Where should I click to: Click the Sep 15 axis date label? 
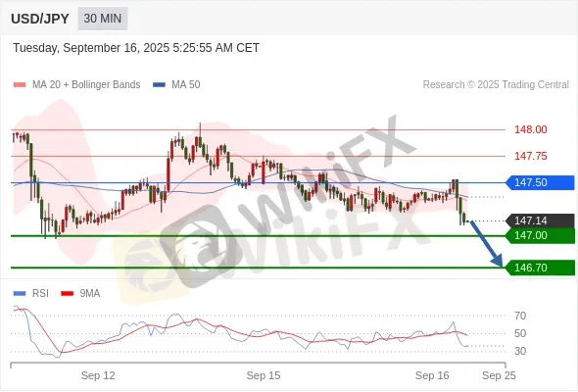tap(264, 375)
